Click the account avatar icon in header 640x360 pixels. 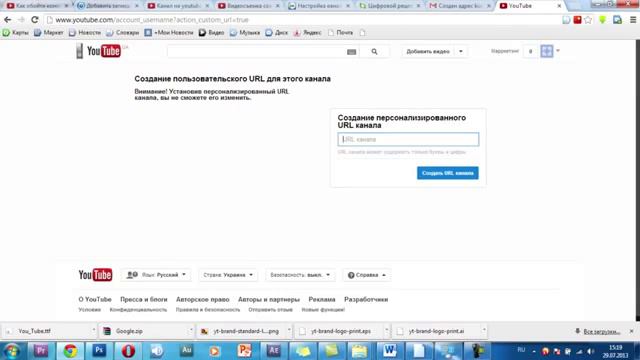click(x=547, y=51)
